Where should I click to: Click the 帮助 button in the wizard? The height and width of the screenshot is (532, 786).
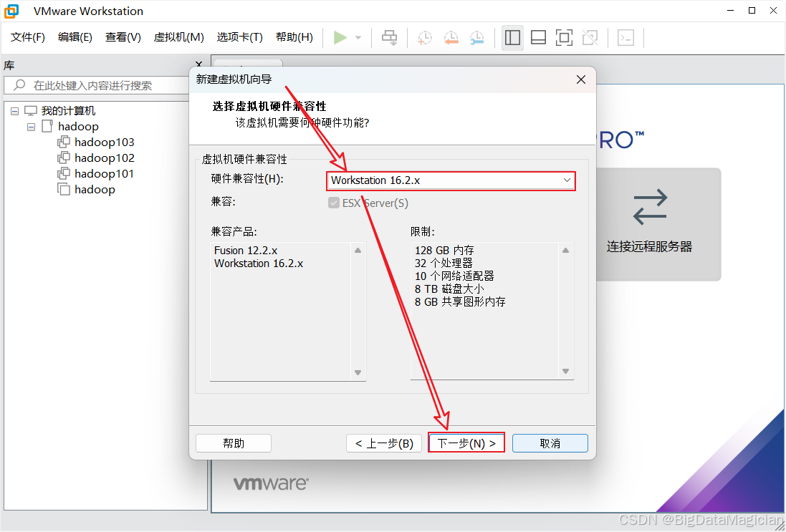[234, 443]
